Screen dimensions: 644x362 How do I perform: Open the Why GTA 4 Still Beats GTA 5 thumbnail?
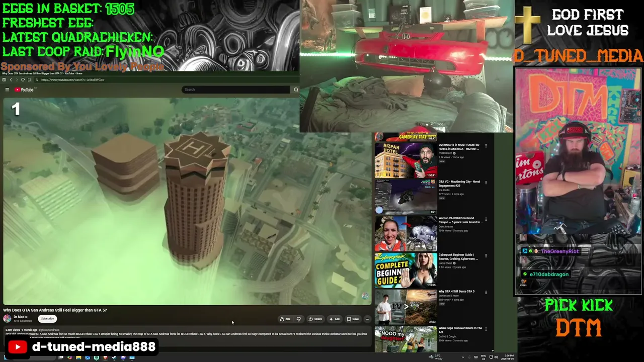coord(406,307)
